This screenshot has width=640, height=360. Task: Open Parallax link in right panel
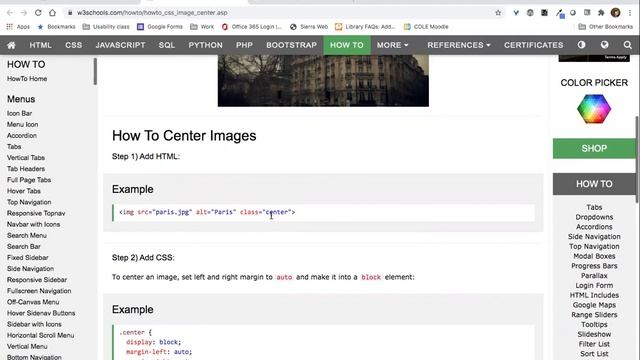594,276
